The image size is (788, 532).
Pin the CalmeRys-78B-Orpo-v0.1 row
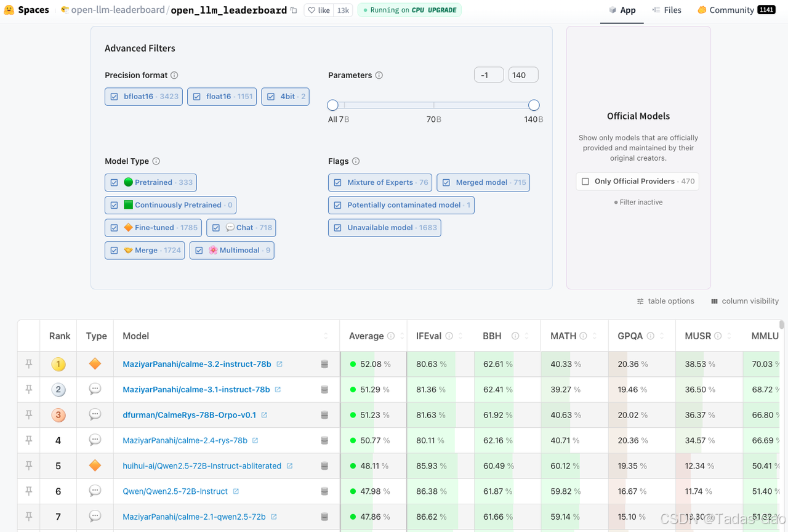point(28,415)
